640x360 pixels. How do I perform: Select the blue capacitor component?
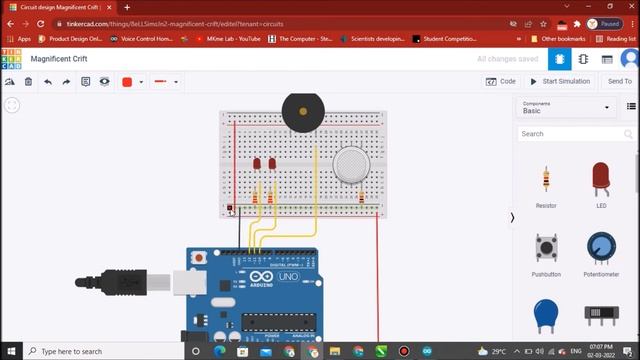coord(546,316)
